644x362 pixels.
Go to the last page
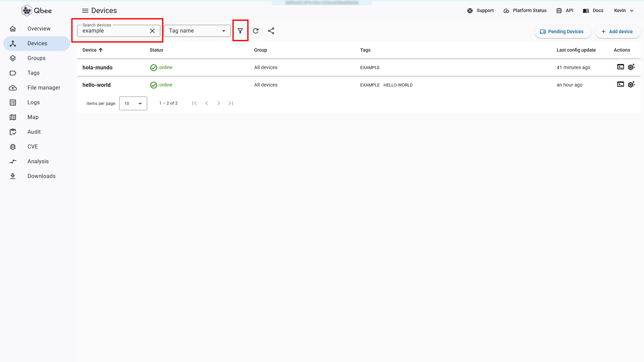pos(231,103)
